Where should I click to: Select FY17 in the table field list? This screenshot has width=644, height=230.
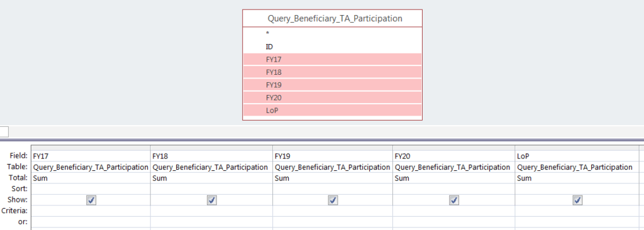click(x=332, y=60)
